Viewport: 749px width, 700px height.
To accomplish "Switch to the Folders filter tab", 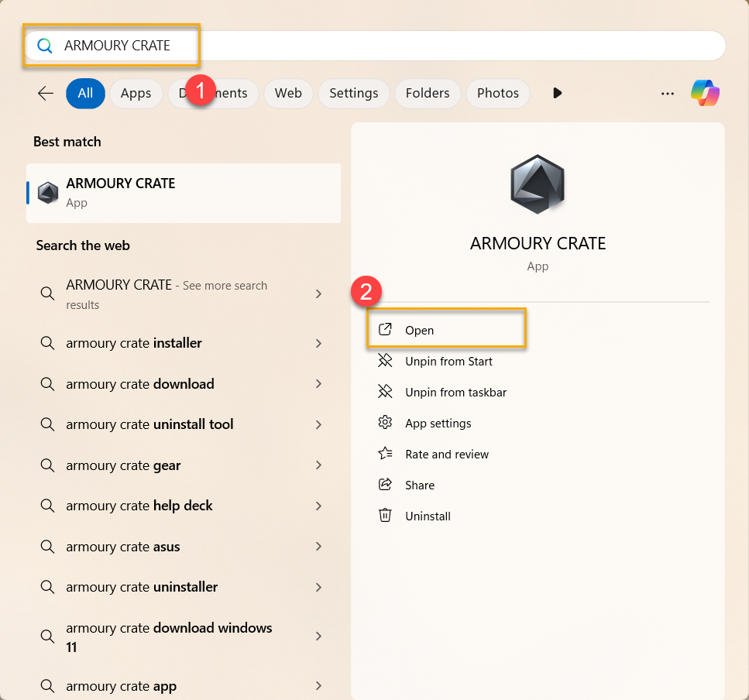I will coord(427,93).
